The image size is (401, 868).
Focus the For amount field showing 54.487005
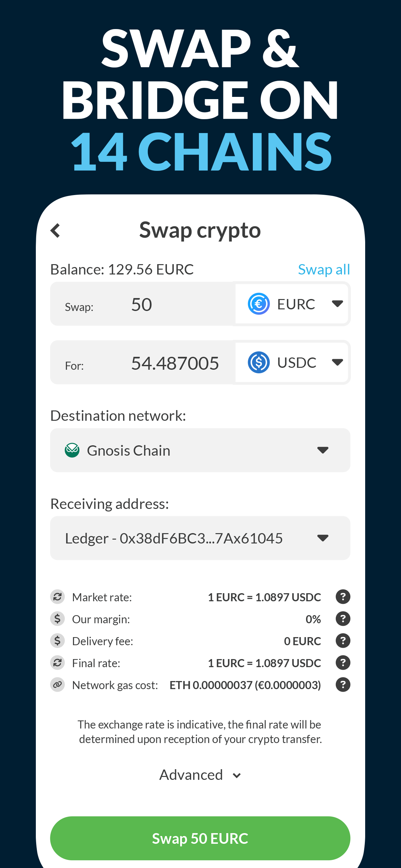coord(142,362)
